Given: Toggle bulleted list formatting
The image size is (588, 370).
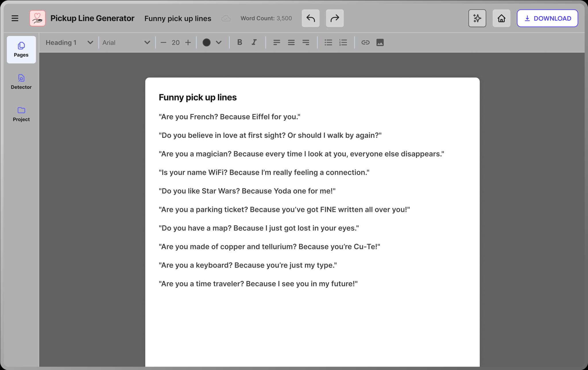Looking at the screenshot, I should click(x=328, y=42).
